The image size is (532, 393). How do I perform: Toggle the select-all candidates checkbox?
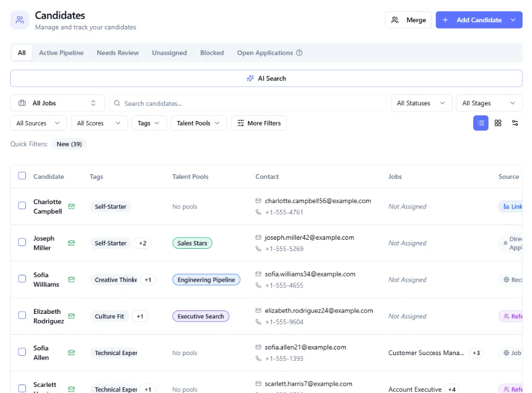[22, 176]
